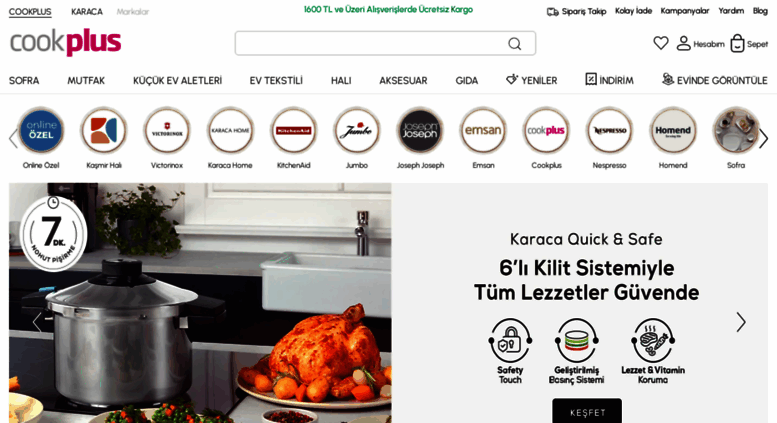Advance the banner with right chevron

[741, 322]
